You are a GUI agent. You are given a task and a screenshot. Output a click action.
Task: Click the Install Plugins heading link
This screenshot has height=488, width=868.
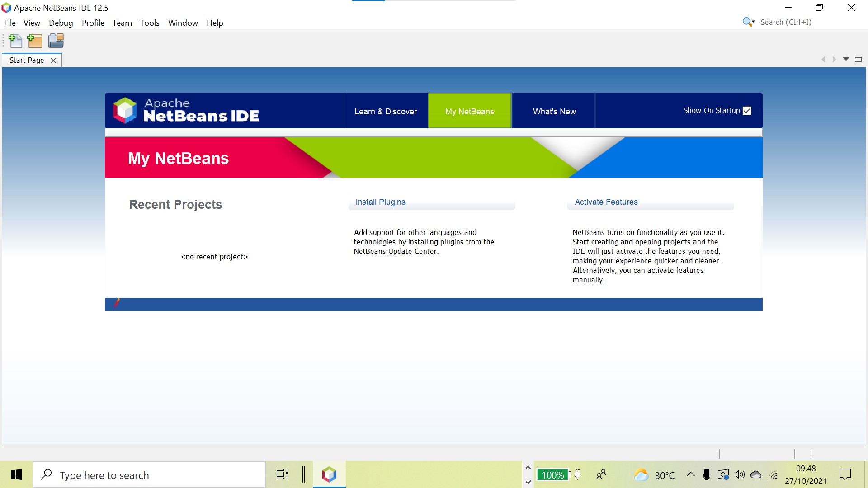pos(380,202)
